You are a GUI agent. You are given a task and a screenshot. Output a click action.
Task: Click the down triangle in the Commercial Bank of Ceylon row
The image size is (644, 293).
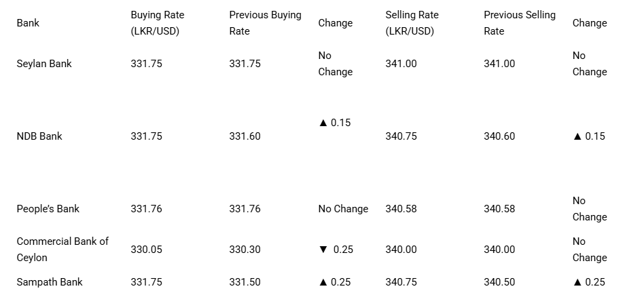point(323,250)
